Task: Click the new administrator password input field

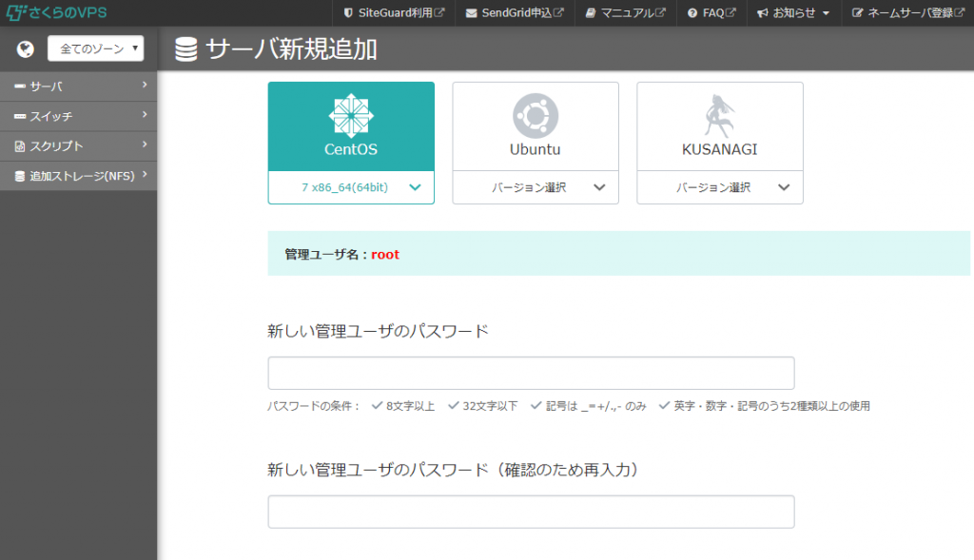Action: click(530, 373)
